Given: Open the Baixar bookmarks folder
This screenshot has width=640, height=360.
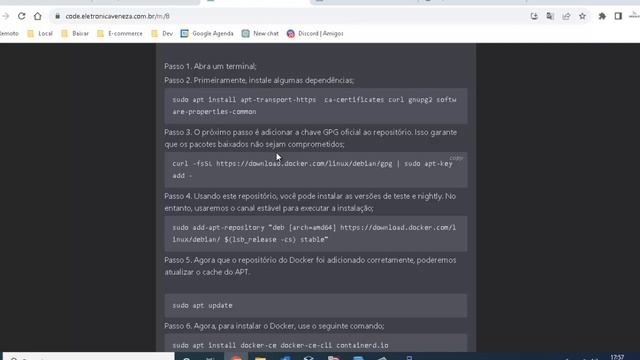Looking at the screenshot, I should click(75, 33).
